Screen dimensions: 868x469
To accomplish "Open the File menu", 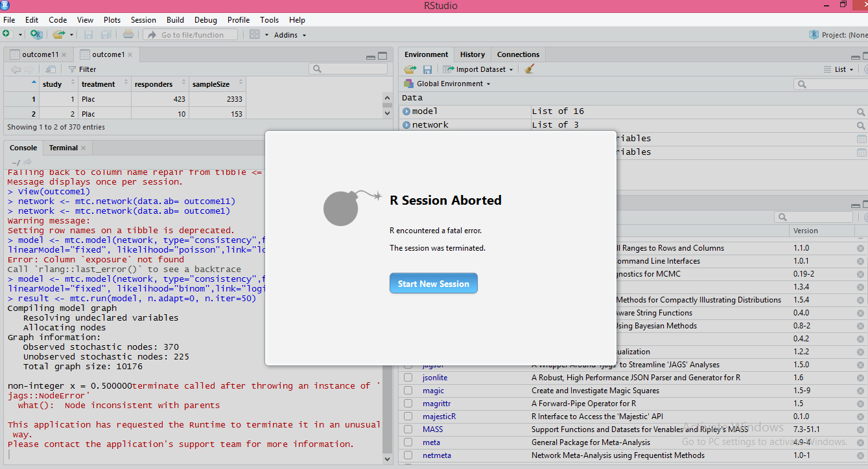I will 9,20.
